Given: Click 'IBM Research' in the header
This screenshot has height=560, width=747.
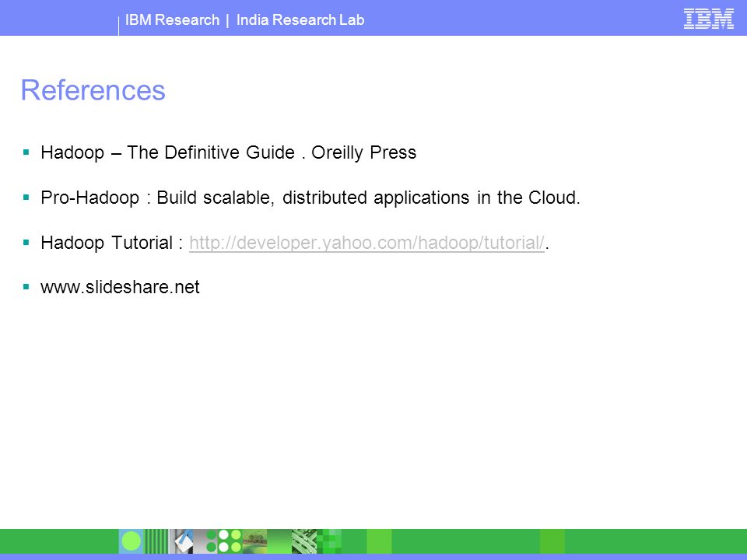Looking at the screenshot, I should (x=172, y=20).
